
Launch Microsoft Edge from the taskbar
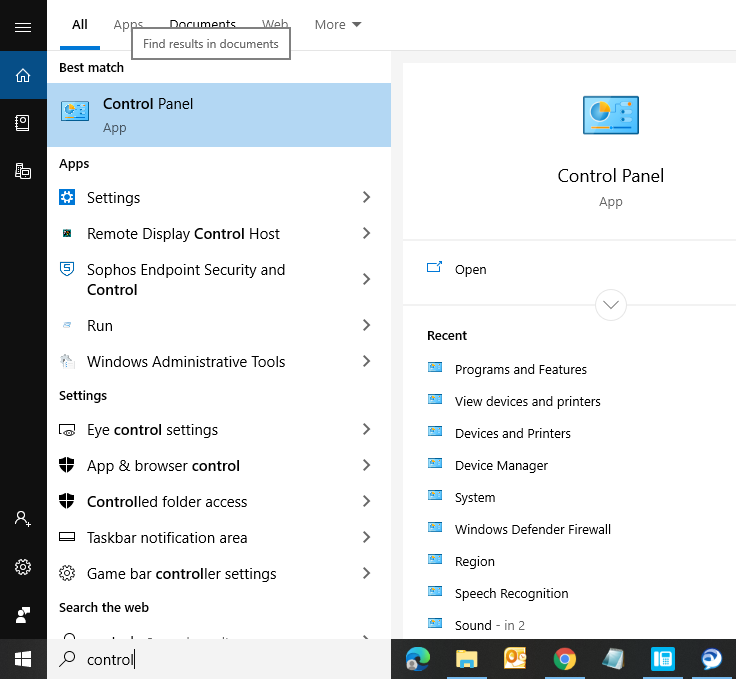click(x=417, y=659)
